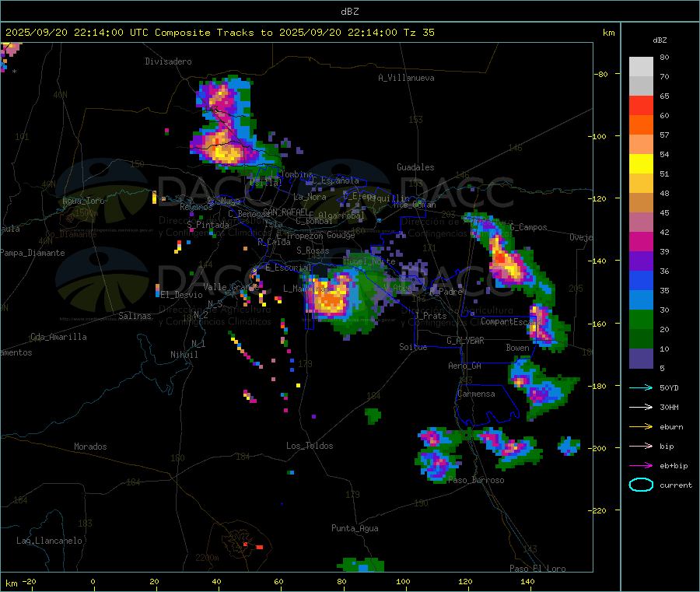Image resolution: width=700 pixels, height=592 pixels.
Task: Click the Pampa_Diamante label
Action: pyautogui.click(x=33, y=253)
